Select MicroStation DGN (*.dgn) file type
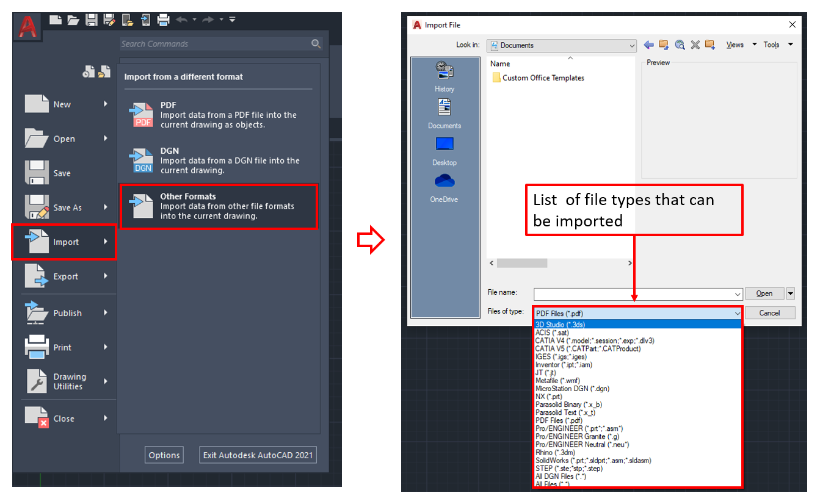Image resolution: width=820 pixels, height=504 pixels. [637, 389]
